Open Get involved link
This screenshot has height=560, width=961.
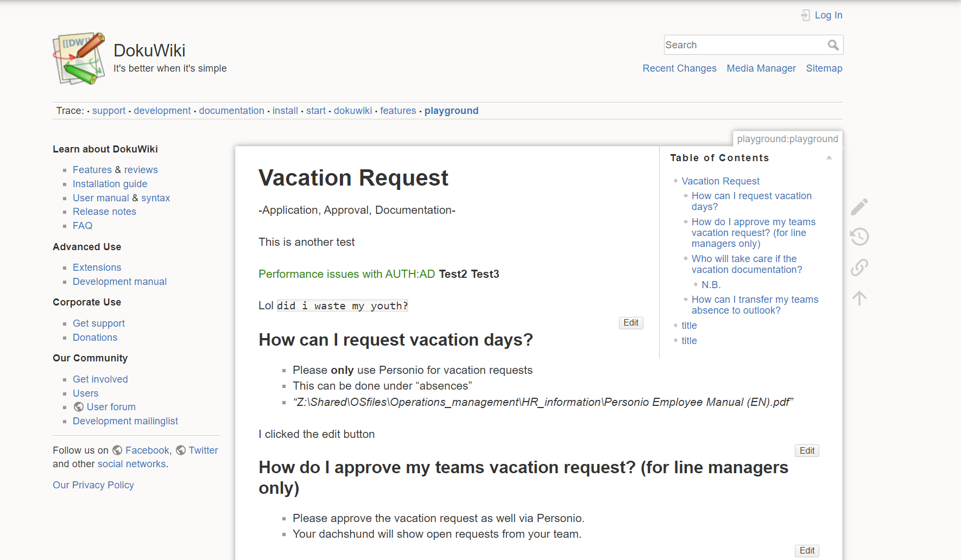click(x=100, y=379)
